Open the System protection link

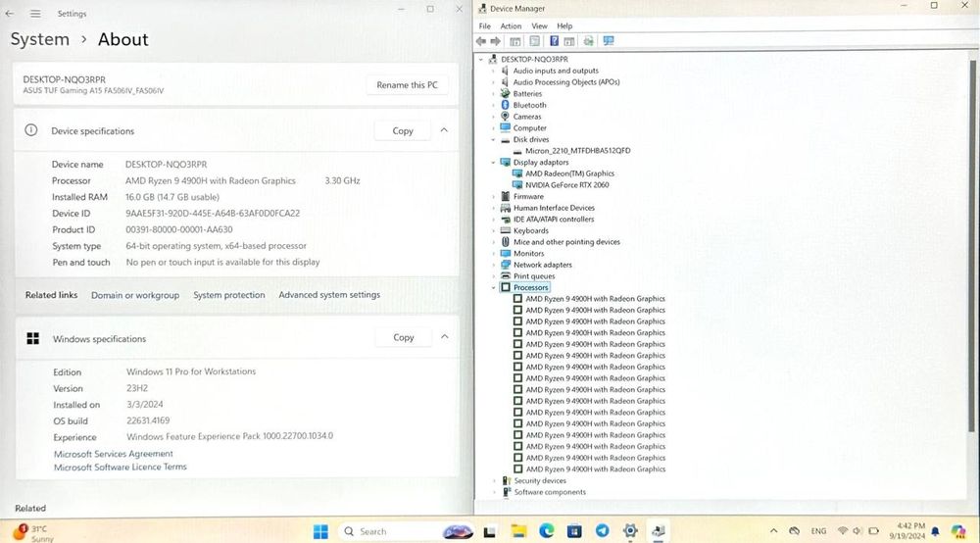[x=228, y=295]
